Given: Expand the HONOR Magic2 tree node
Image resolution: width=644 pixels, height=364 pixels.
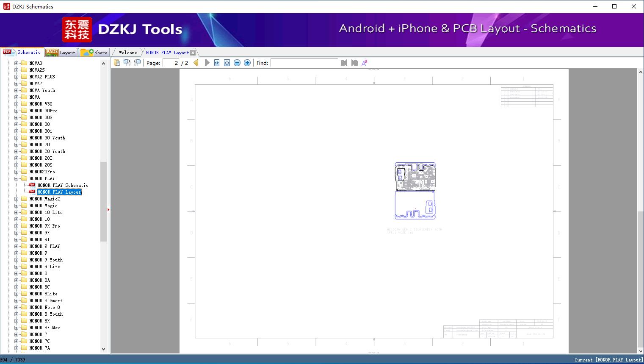Looking at the screenshot, I should point(16,199).
